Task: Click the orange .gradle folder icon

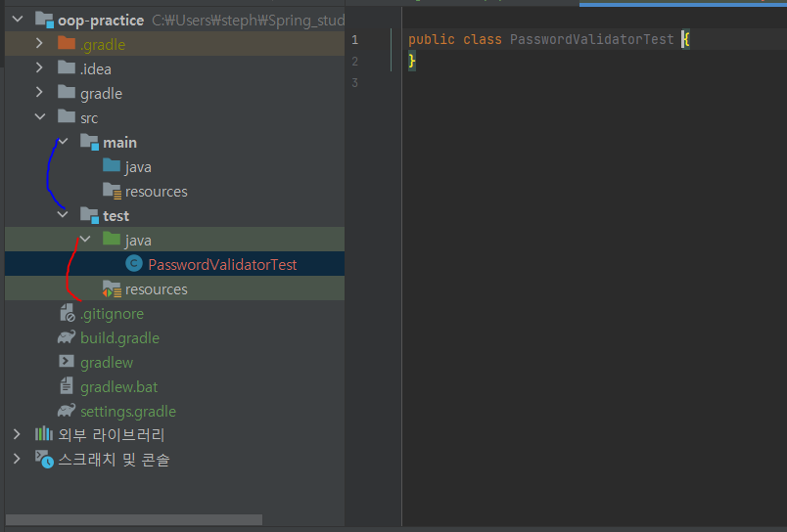Action: coord(67,43)
